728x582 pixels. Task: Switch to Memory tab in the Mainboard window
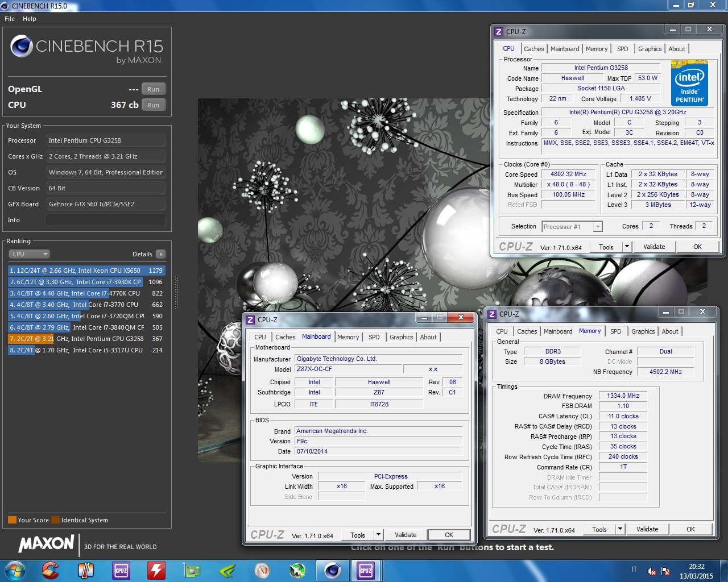(x=348, y=337)
